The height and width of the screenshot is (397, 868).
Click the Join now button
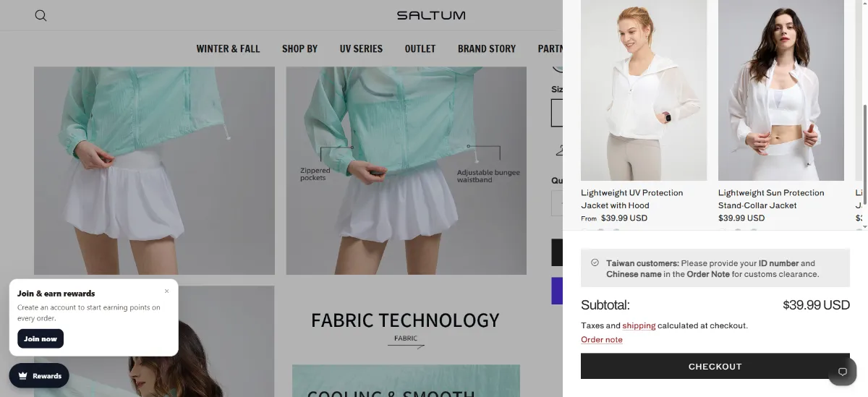(x=41, y=338)
